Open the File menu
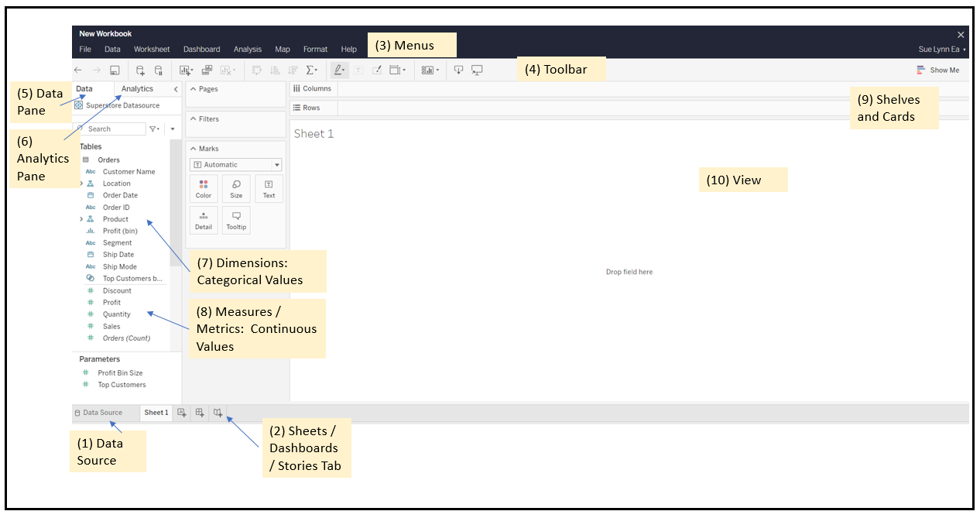The image size is (980, 518). point(85,50)
